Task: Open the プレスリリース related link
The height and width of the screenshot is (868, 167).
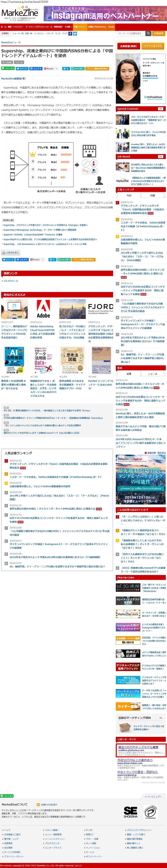Action: tap(11, 281)
